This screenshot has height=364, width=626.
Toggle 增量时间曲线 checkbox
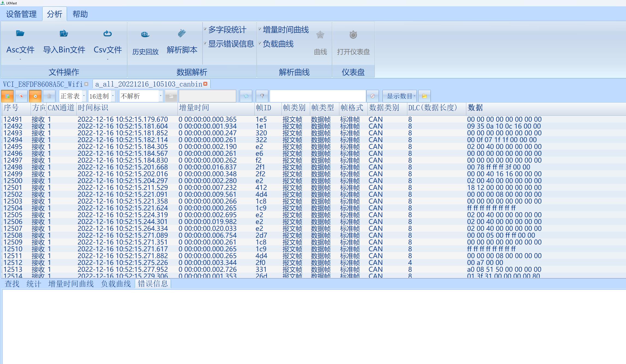(x=260, y=29)
